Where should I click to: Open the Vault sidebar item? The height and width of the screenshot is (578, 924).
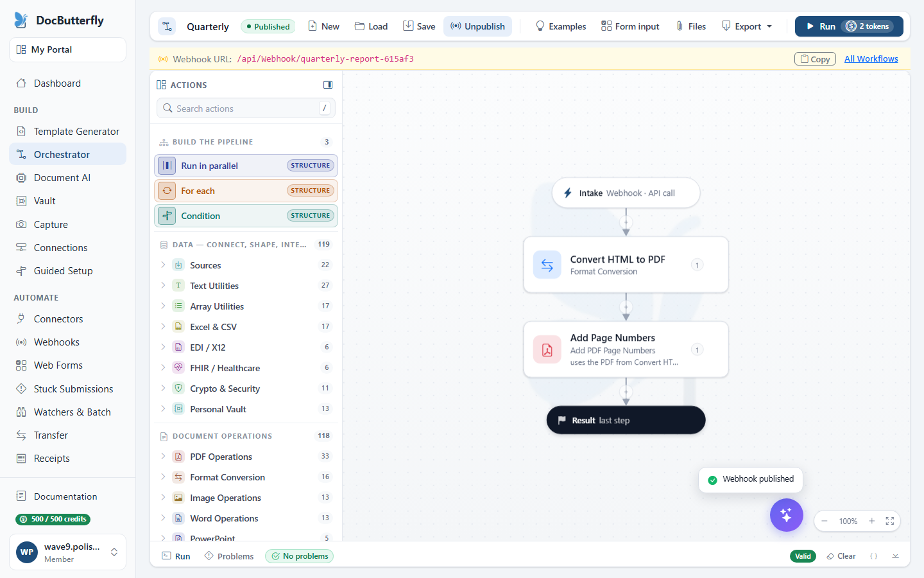pyautogui.click(x=67, y=201)
